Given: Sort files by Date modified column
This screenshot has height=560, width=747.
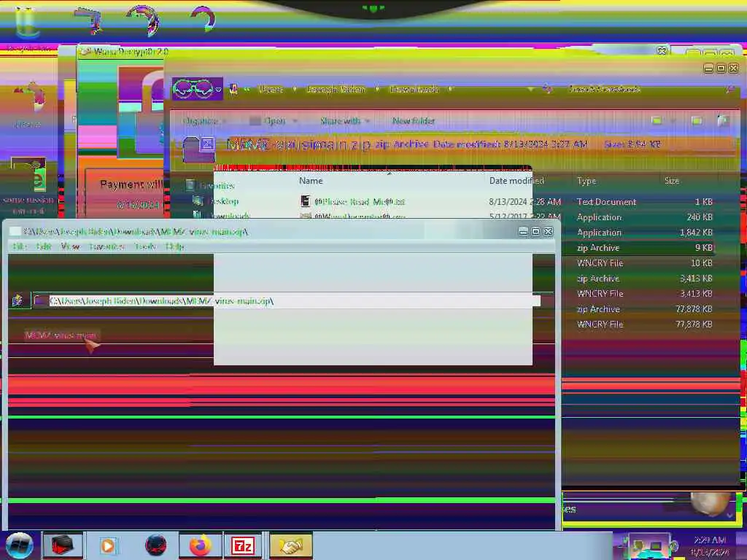Looking at the screenshot, I should pyautogui.click(x=516, y=181).
